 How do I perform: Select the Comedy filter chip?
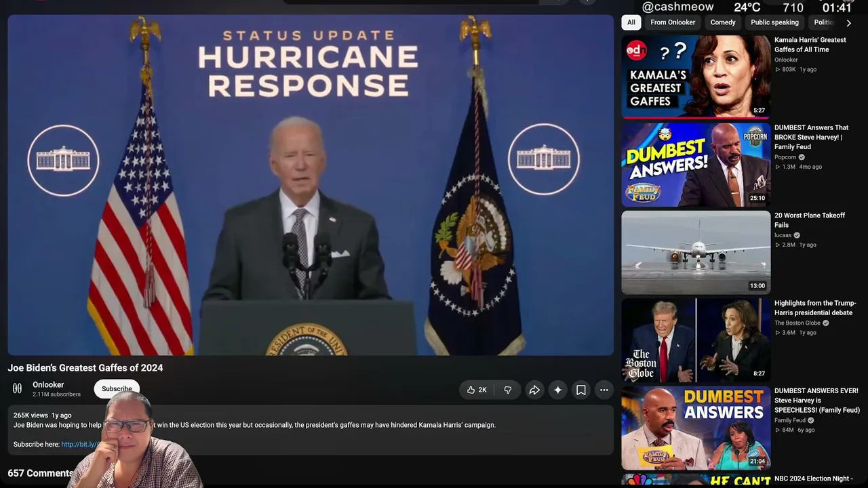click(x=723, y=22)
